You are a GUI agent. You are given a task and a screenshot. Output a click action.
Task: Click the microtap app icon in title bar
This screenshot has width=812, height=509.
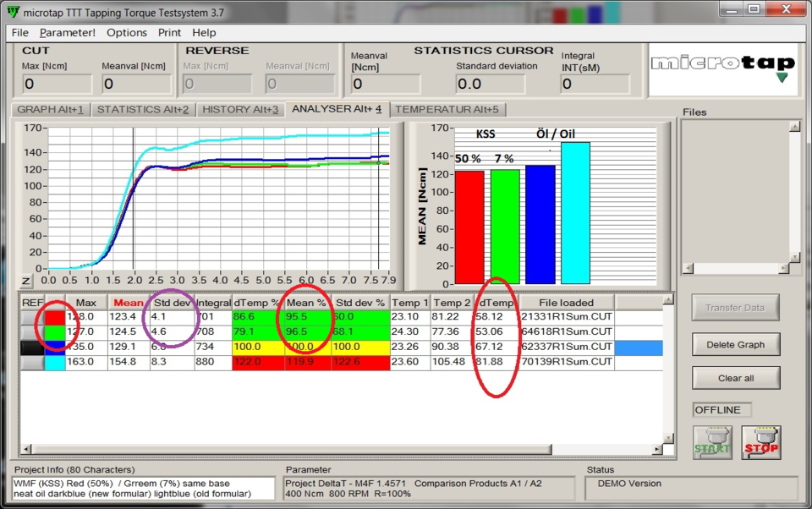pyautogui.click(x=13, y=12)
